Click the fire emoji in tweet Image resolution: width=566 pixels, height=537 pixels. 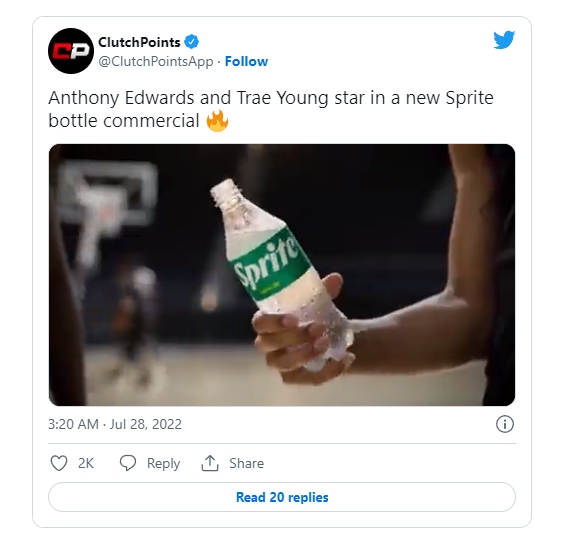pyautogui.click(x=217, y=121)
